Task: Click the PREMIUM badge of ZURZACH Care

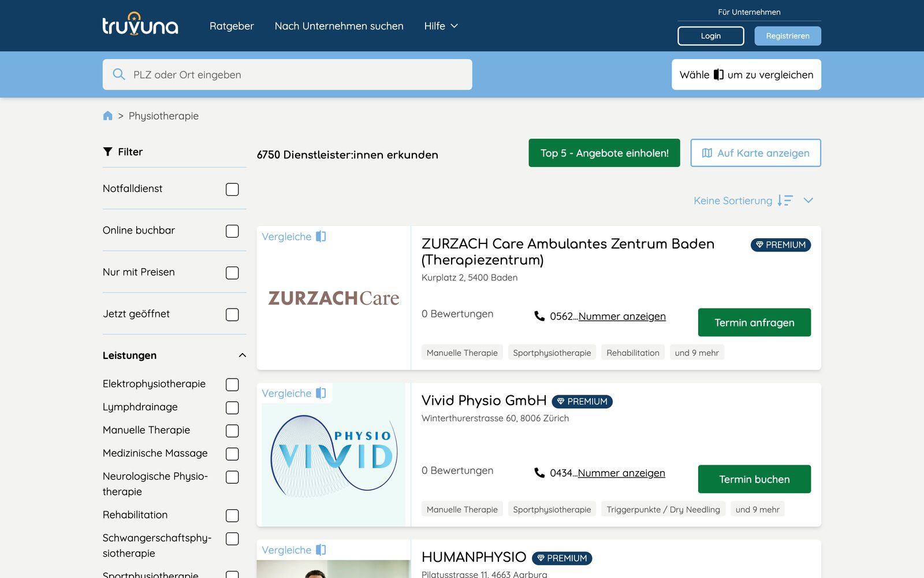Action: tap(781, 245)
